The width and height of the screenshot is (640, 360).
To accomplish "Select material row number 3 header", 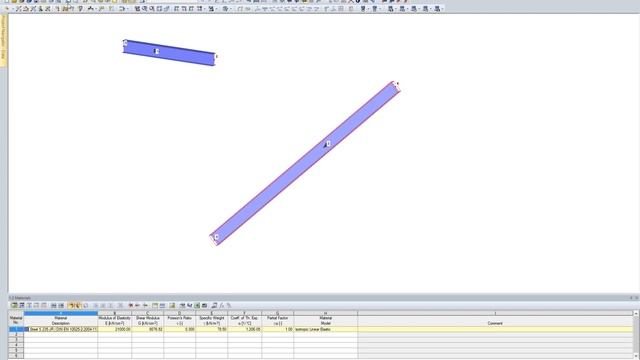I will click(16, 340).
